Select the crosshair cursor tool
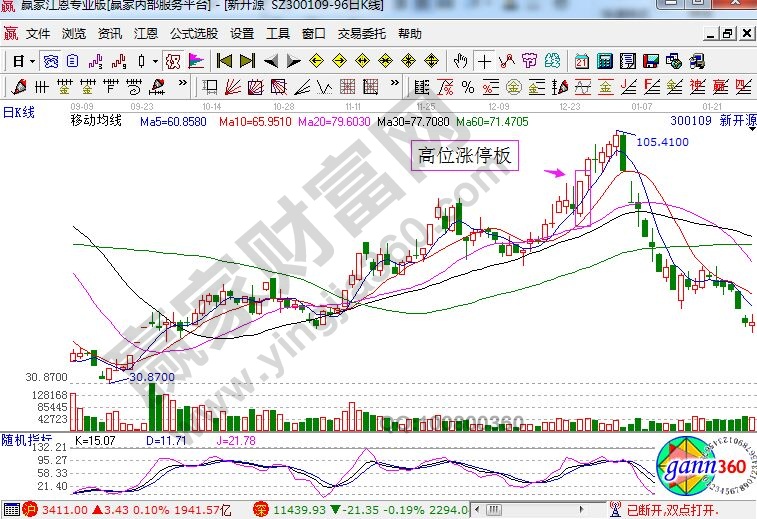 pyautogui.click(x=484, y=61)
